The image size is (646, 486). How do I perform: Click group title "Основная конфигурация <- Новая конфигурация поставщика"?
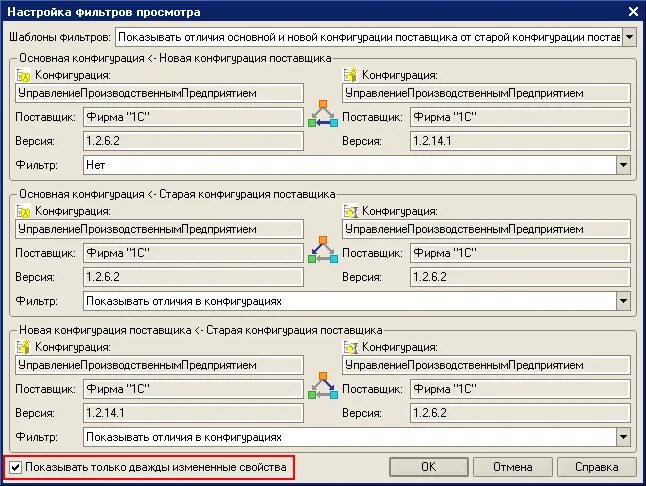[175, 58]
